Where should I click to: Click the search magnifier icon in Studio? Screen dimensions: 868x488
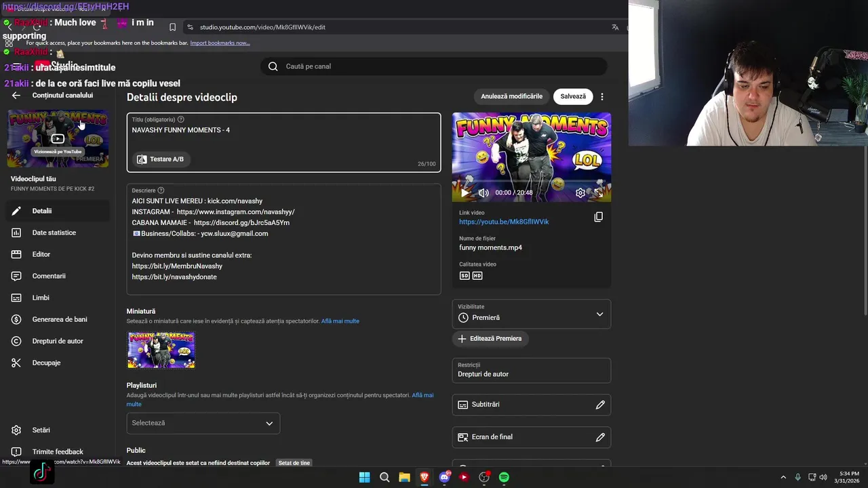(273, 66)
